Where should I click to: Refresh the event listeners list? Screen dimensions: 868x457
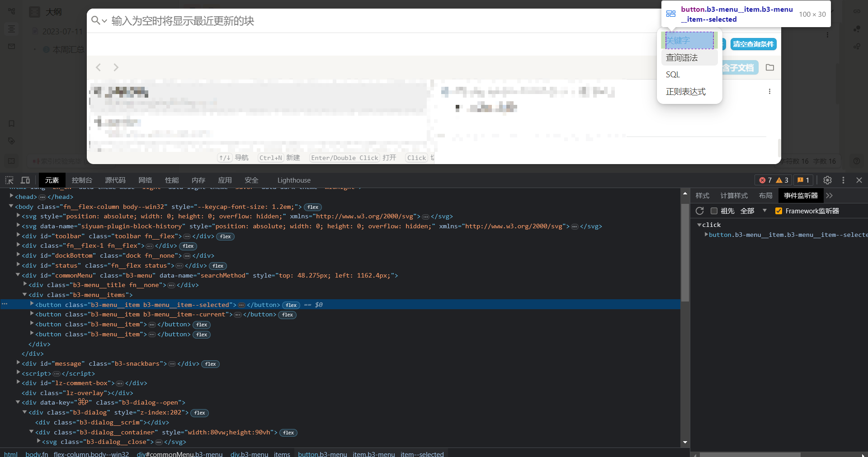(700, 211)
